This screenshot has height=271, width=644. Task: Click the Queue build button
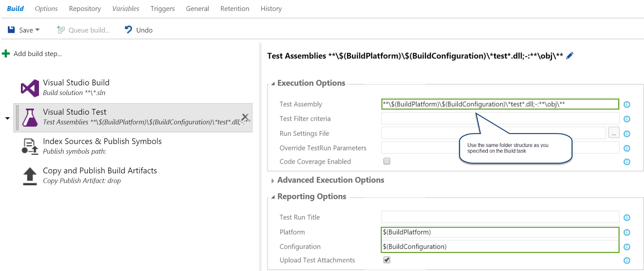point(83,30)
